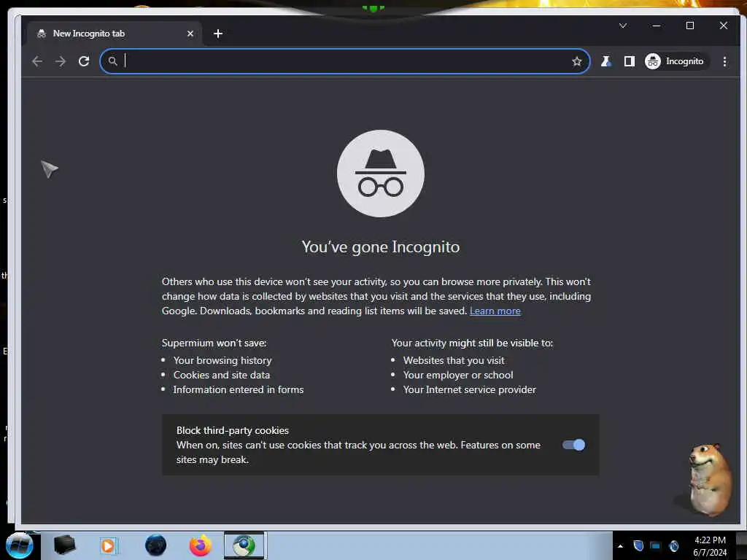Open the Learn more link
The image size is (747, 560).
(x=495, y=311)
